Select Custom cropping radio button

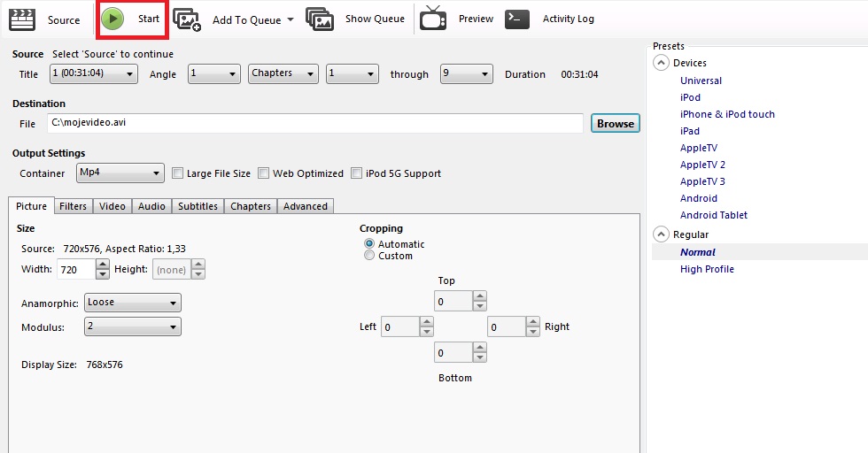[369, 255]
